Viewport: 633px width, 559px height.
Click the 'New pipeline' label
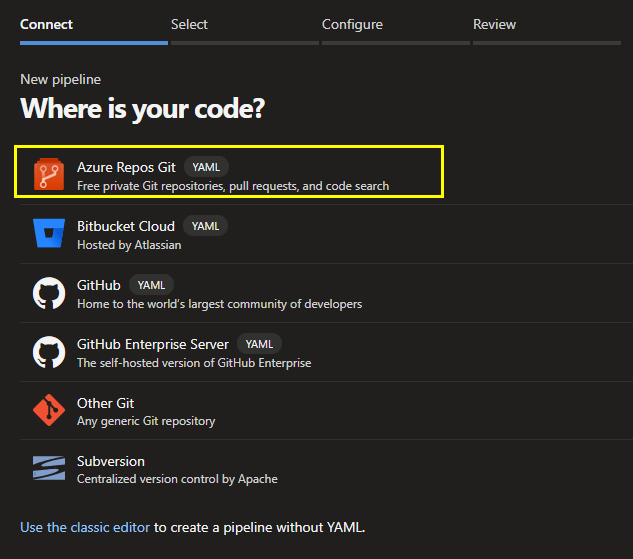[x=61, y=79]
